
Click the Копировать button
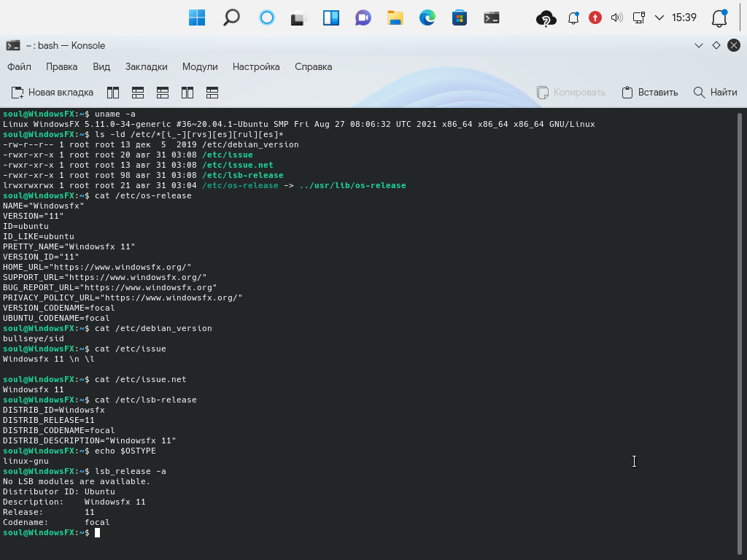(x=570, y=93)
